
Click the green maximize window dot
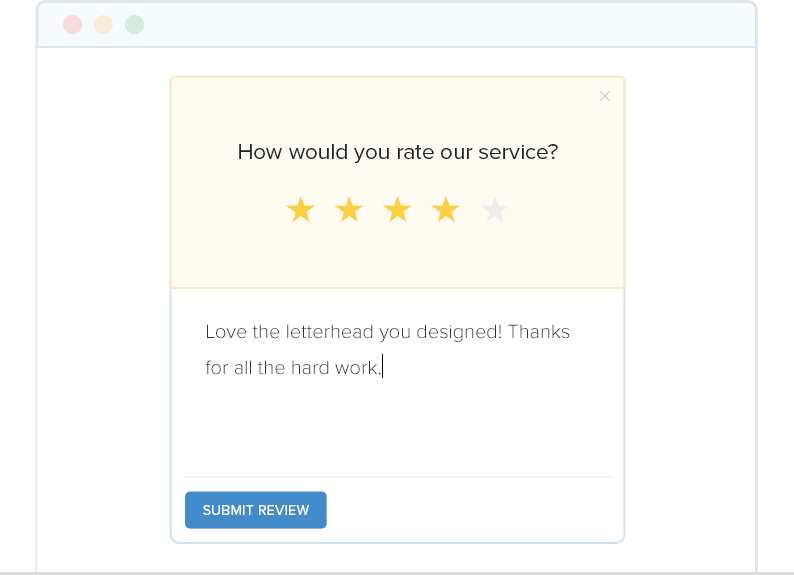[134, 25]
